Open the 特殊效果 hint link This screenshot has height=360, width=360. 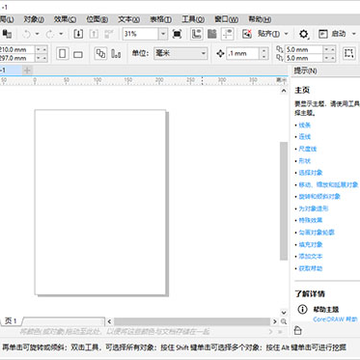point(310,220)
